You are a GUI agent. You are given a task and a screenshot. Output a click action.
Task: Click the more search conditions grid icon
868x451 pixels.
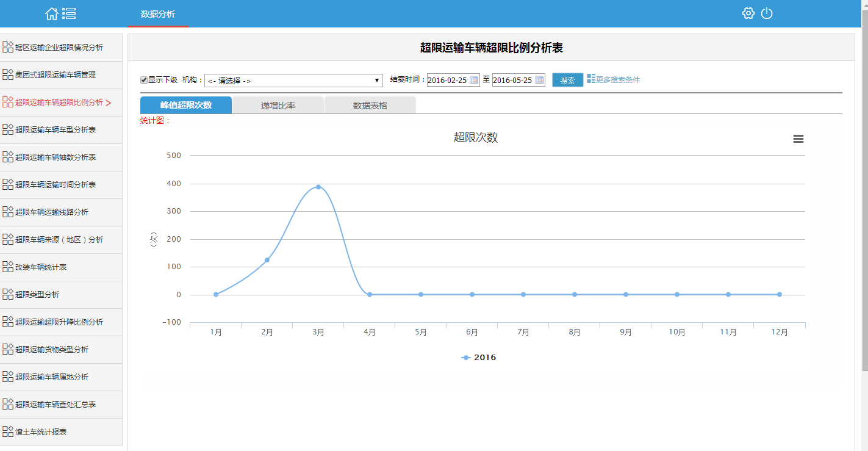pyautogui.click(x=591, y=79)
